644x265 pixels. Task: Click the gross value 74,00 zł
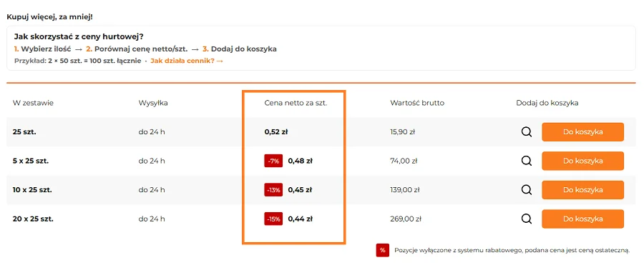pos(404,161)
